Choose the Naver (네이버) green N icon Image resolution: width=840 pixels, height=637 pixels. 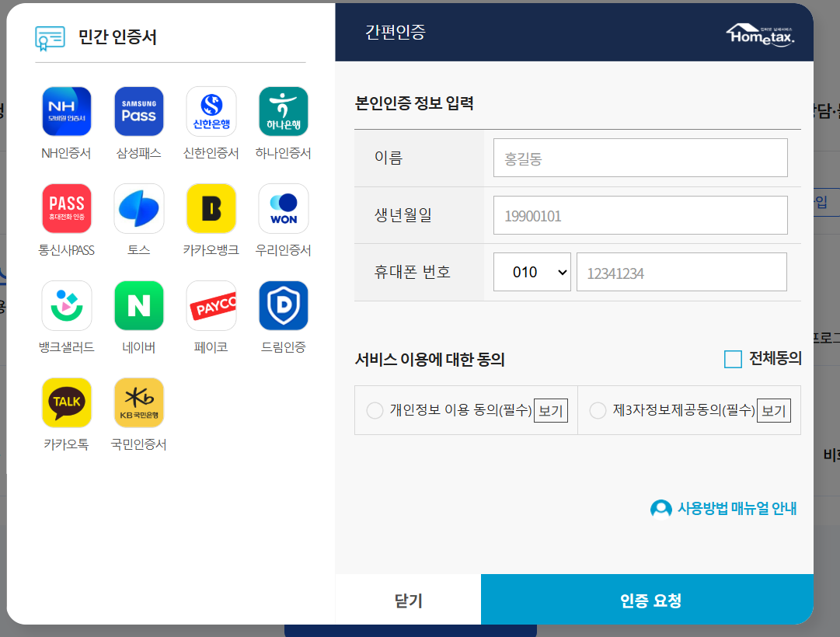139,305
